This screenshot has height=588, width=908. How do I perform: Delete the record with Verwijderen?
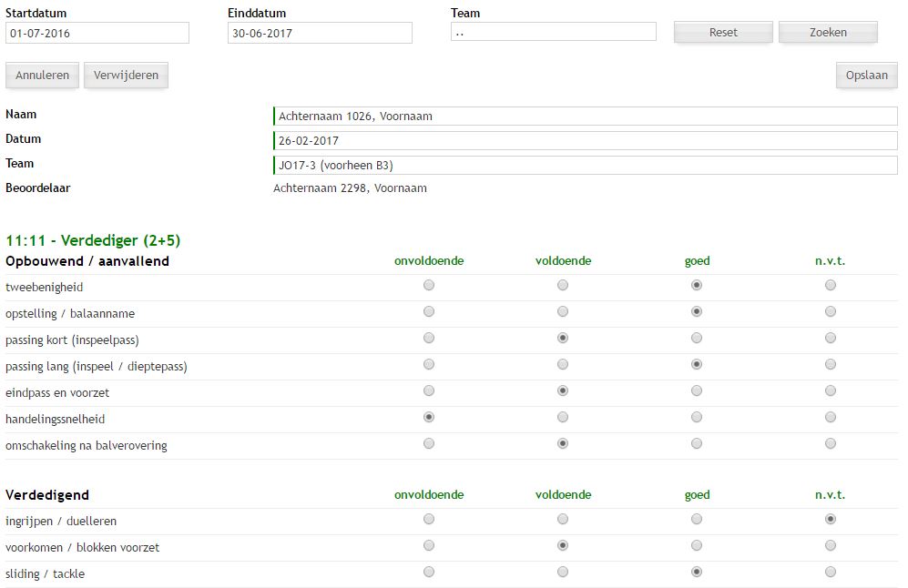(x=126, y=76)
